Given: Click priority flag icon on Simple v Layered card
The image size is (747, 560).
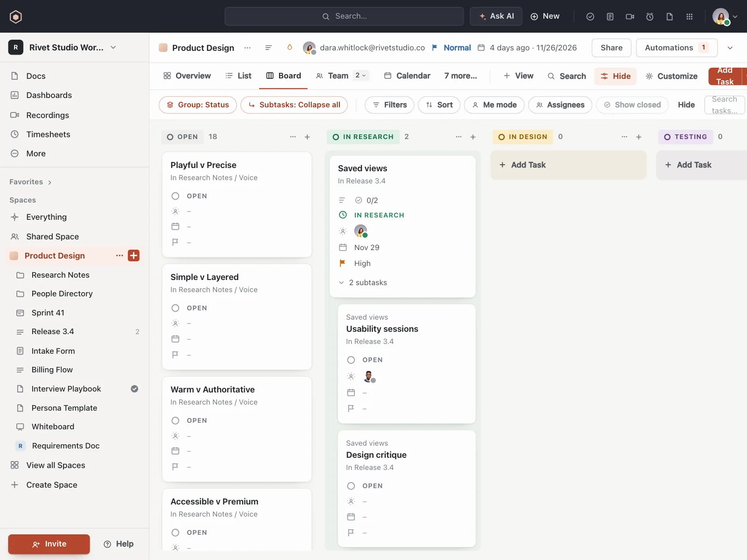Looking at the screenshot, I should (175, 355).
